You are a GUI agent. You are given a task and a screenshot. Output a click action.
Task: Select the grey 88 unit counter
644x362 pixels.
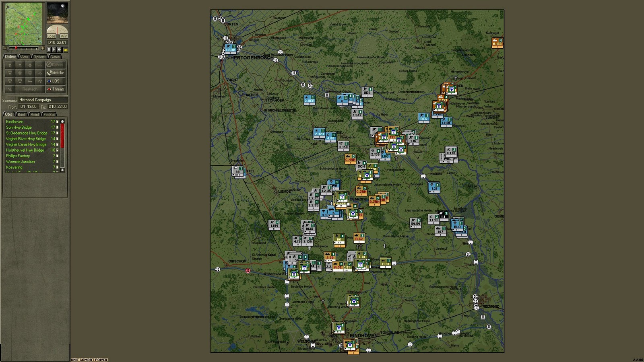tap(237, 171)
